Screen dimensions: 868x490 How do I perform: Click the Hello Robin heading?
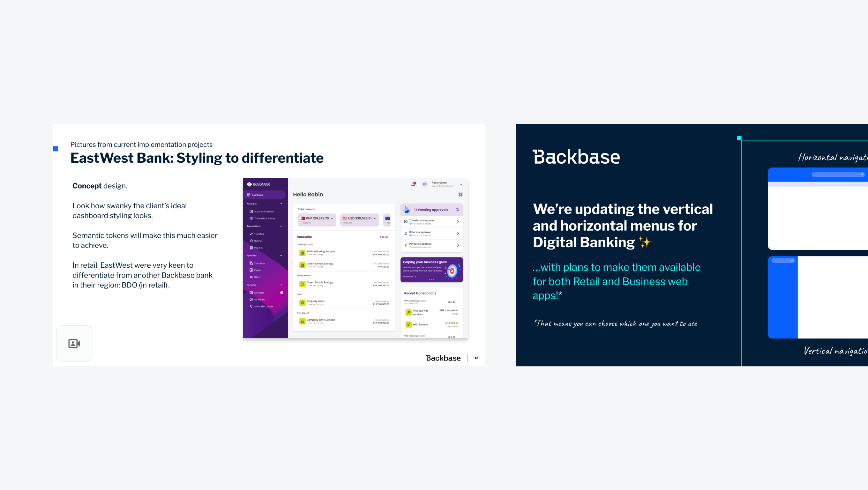click(308, 195)
